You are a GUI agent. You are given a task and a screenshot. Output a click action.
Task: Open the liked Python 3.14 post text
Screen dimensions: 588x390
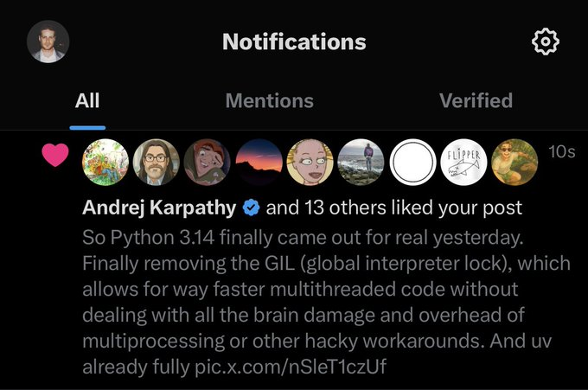(x=326, y=303)
